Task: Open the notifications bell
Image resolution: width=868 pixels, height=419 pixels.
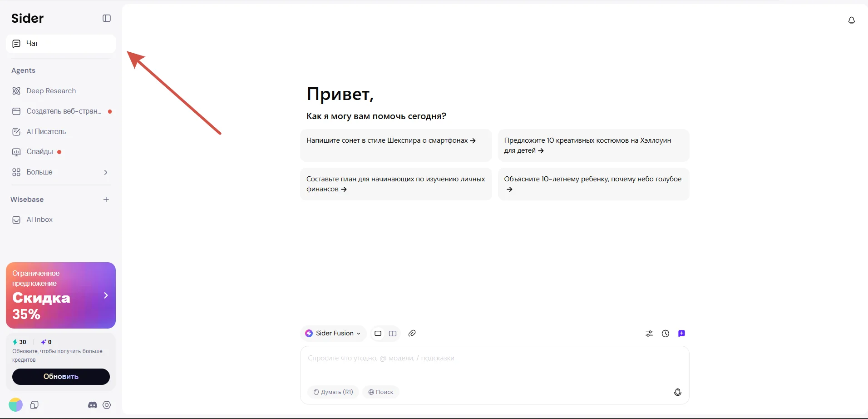Action: coord(852,20)
